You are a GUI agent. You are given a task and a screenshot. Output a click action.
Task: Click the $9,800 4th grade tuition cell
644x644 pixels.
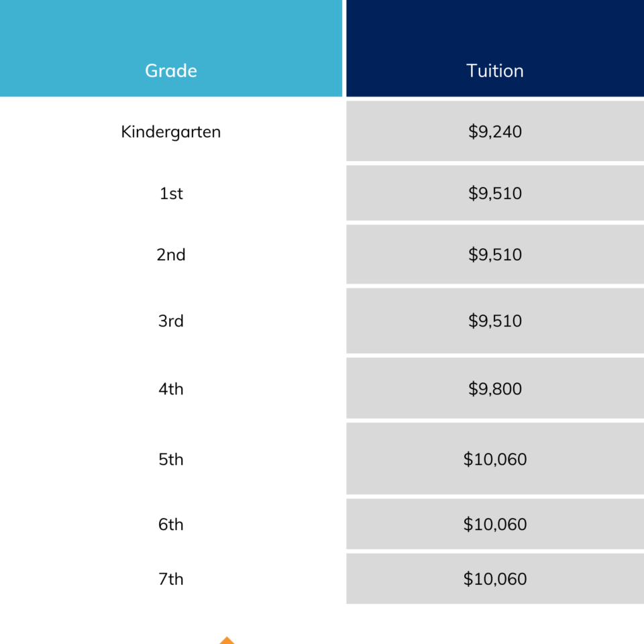pyautogui.click(x=495, y=389)
